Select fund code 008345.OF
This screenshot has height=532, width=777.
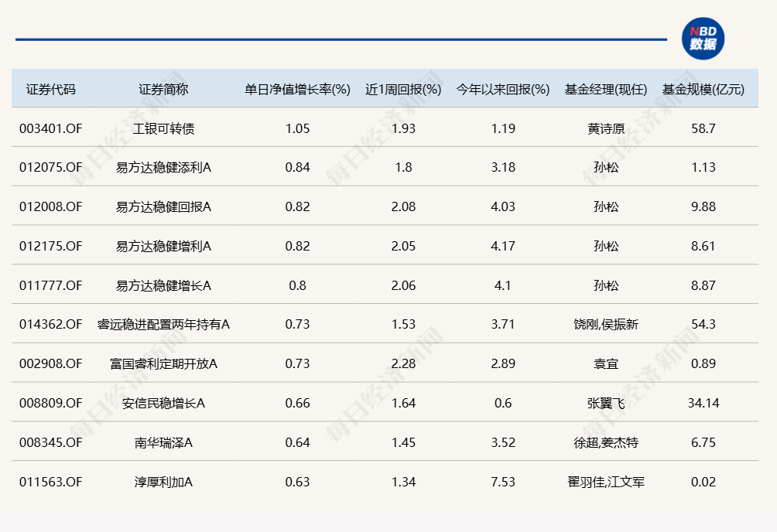click(x=50, y=442)
